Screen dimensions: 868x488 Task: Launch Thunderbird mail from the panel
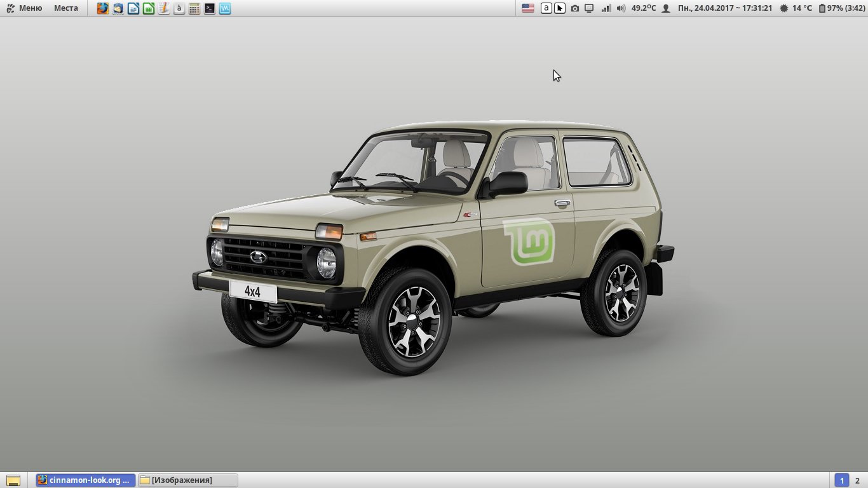(x=118, y=8)
